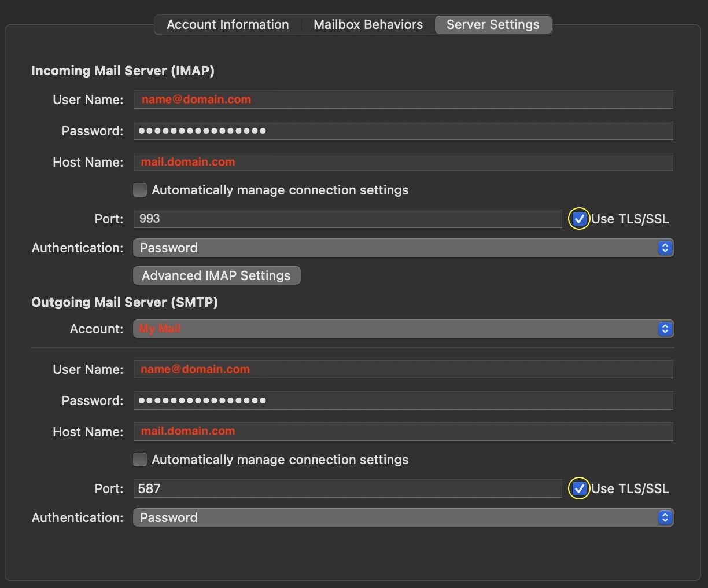Switch to the Account Information tab
The height and width of the screenshot is (588, 708).
[227, 25]
